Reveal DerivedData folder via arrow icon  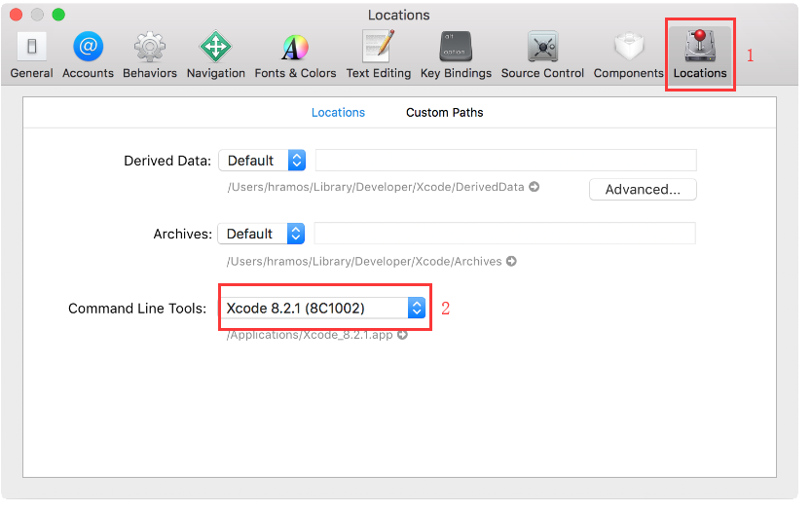(x=534, y=186)
